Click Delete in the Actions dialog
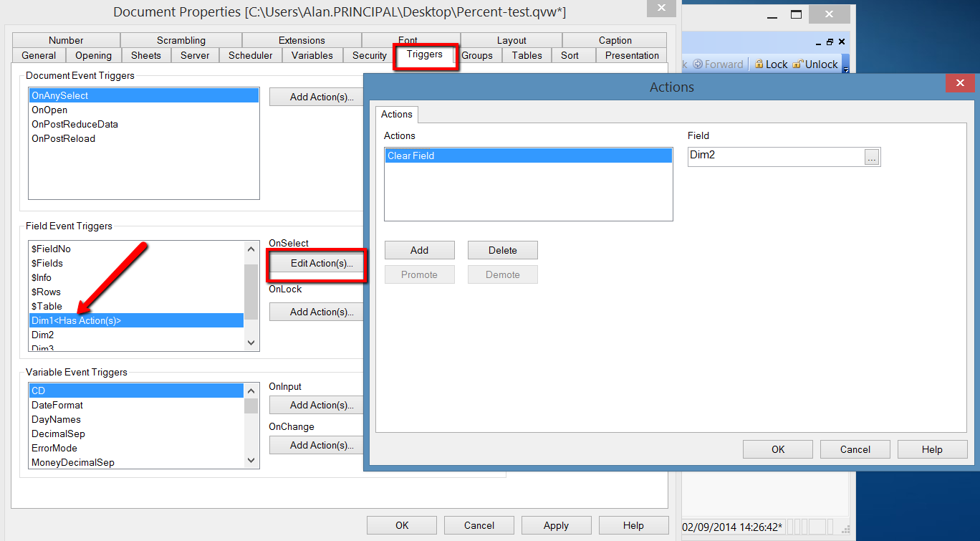Image resolution: width=980 pixels, height=541 pixels. pos(503,250)
